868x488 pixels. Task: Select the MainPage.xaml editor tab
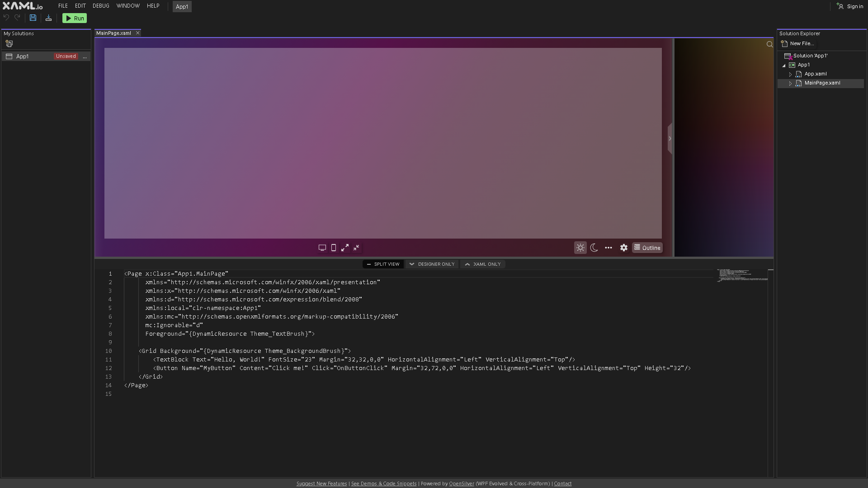[x=113, y=33]
